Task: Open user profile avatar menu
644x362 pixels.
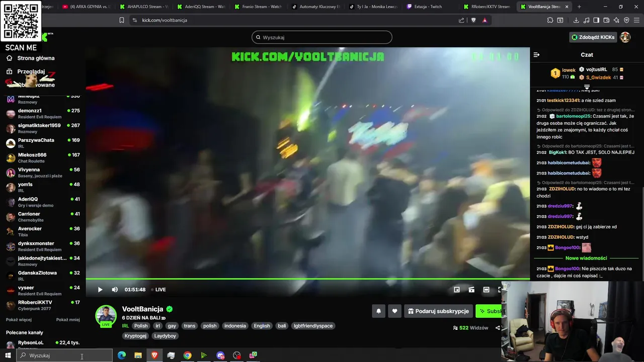Action: 625,37
